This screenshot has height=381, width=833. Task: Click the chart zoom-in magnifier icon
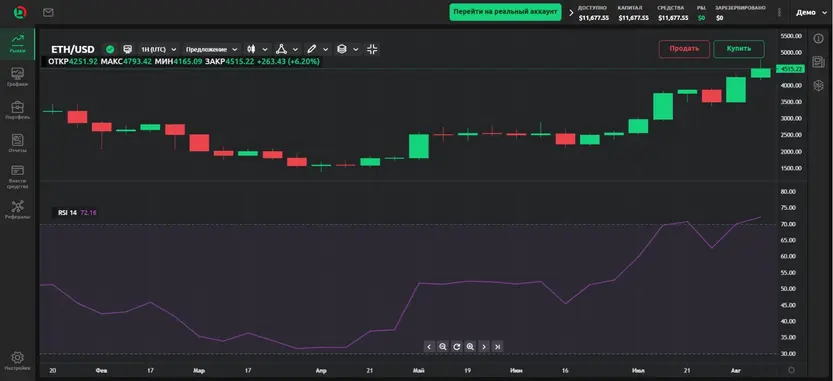pyautogui.click(x=470, y=347)
